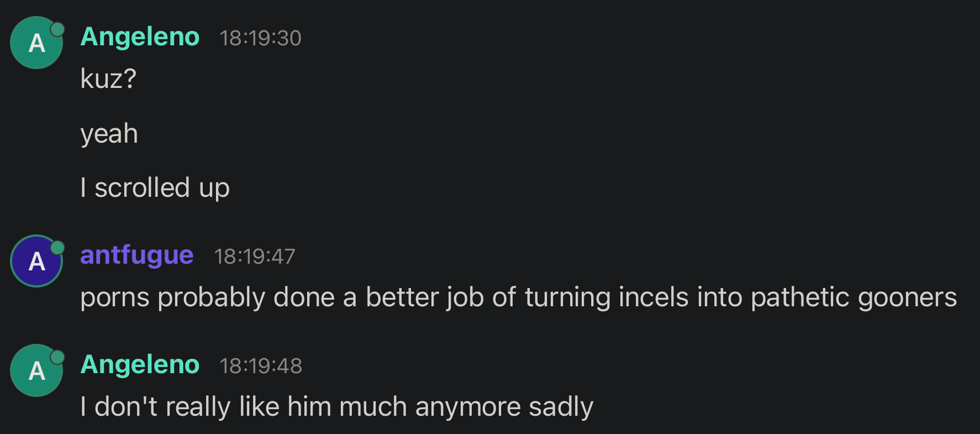
Task: Open antfugue's profile from the username
Action: tap(136, 255)
